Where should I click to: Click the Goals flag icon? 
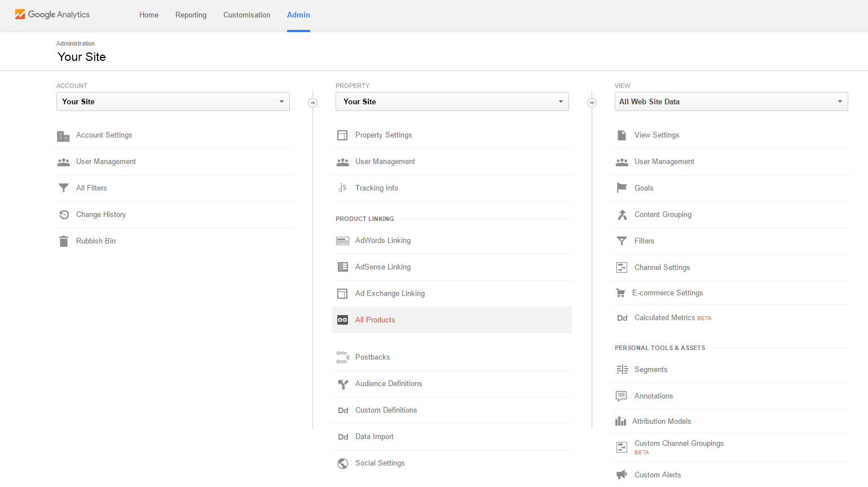622,188
